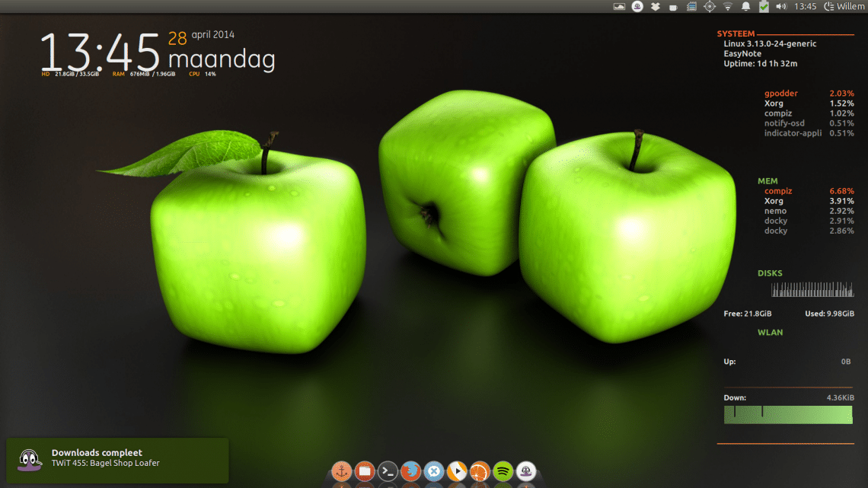Open the blue chat-bubble X app in dock
The image size is (868, 488).
[434, 471]
